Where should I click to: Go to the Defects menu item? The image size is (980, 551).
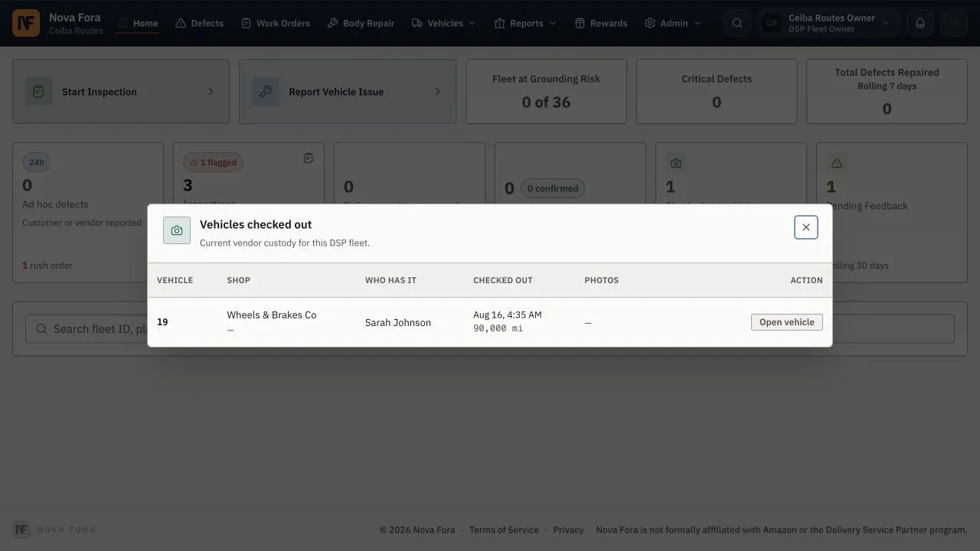pos(199,23)
